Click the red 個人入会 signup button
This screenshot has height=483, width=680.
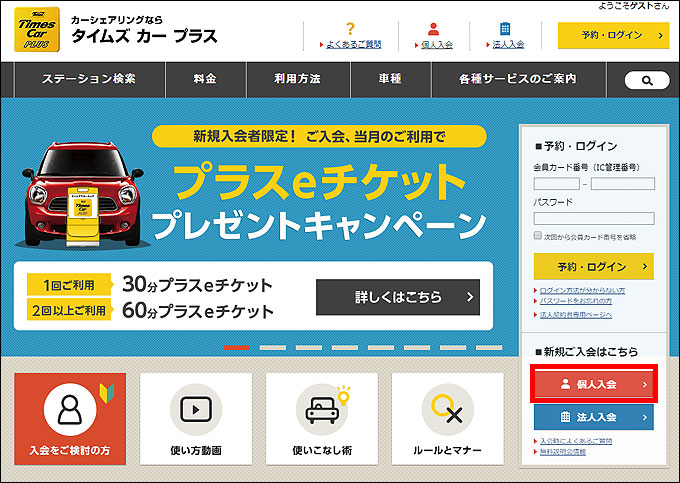tap(594, 384)
